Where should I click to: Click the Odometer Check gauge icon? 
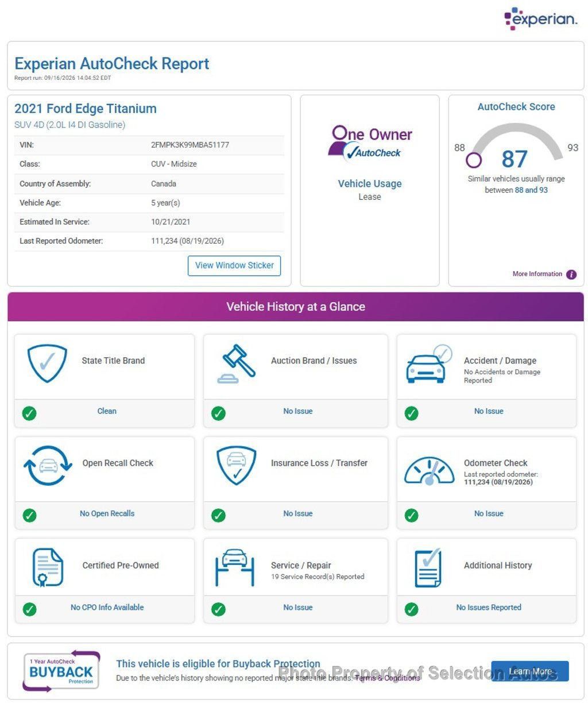429,470
